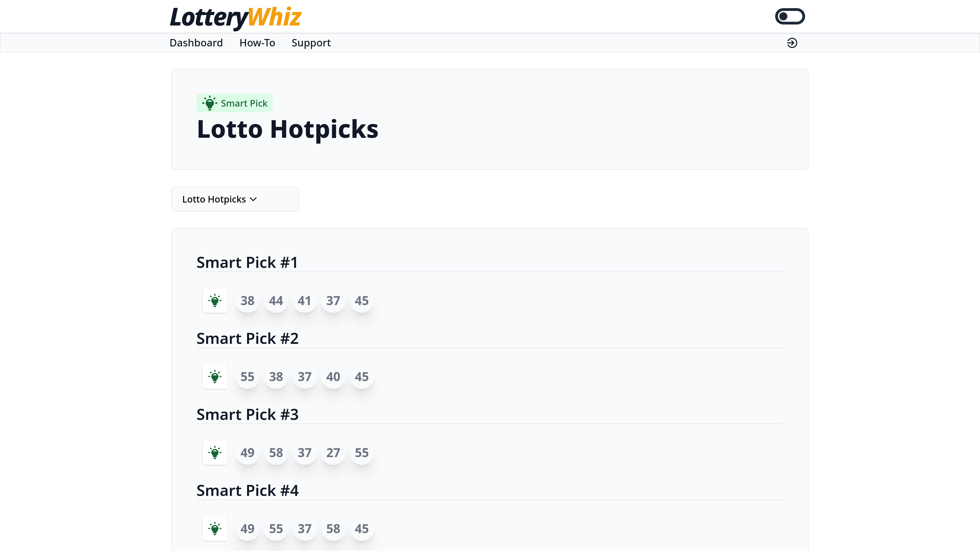Click the Smart Pick #3 heading
This screenshot has height=551, width=980.
click(x=247, y=415)
